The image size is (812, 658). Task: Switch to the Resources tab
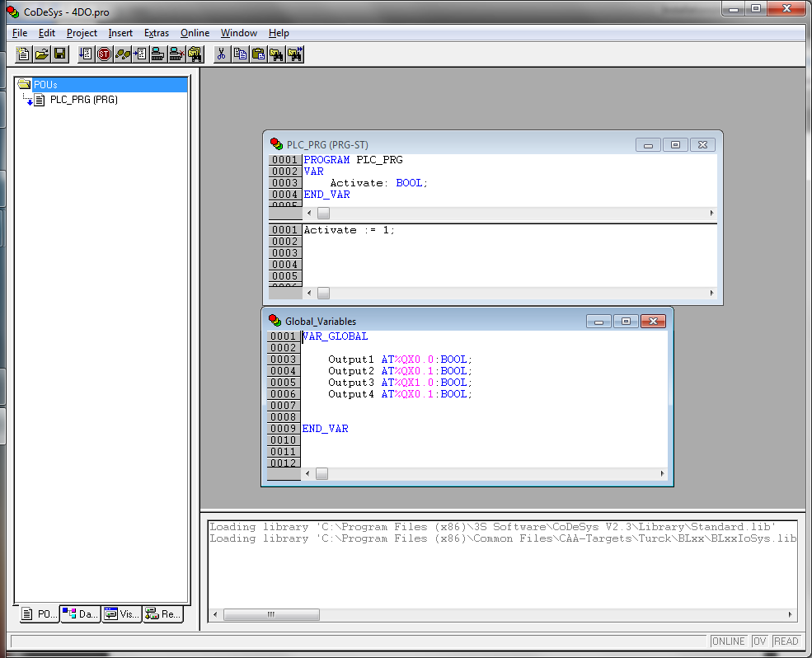click(163, 614)
